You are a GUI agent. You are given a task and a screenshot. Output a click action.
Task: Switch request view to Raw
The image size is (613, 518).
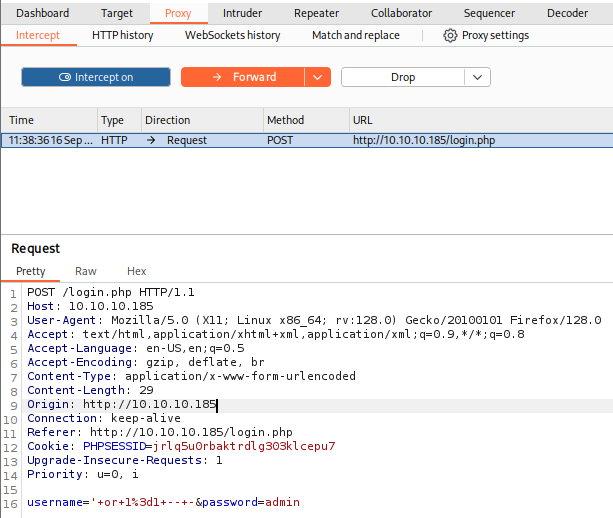coord(86,271)
